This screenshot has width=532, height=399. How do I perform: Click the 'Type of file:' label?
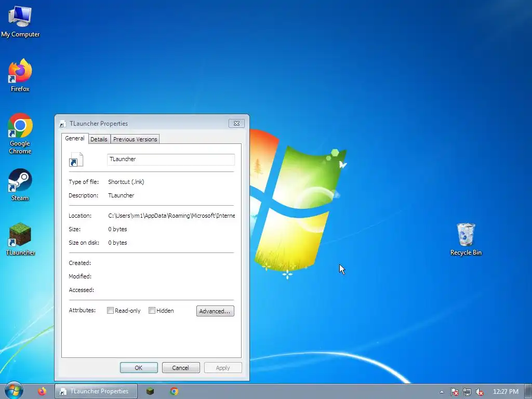coord(84,182)
